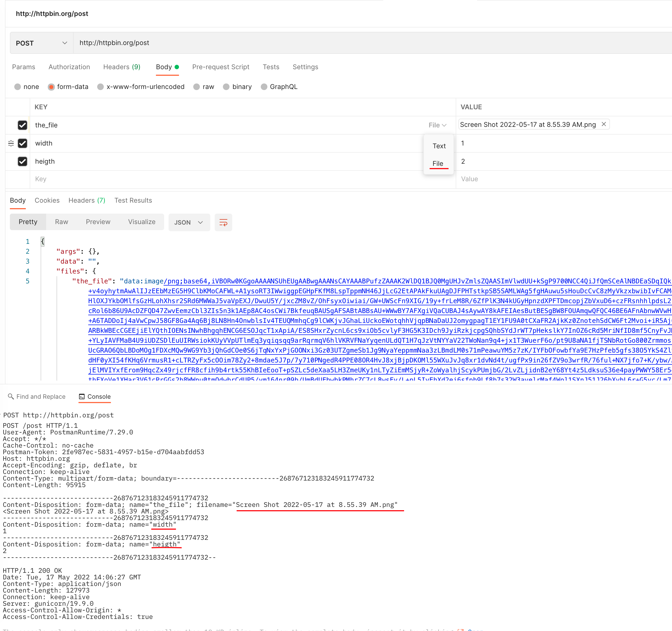Click the POST http://httpbin.org/post console entry
Viewport: 672px width, 631px height.
point(58,415)
